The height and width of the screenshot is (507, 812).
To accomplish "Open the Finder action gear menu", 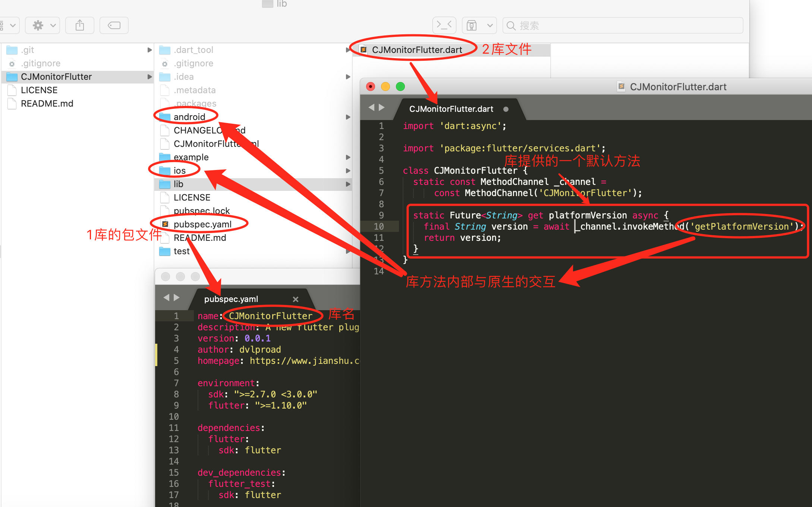I will [43, 25].
